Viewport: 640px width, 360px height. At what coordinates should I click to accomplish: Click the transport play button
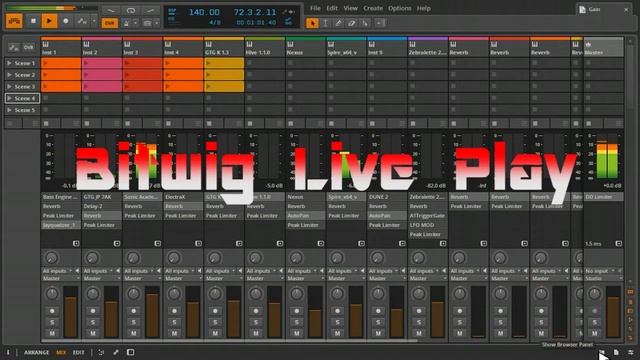(x=49, y=21)
